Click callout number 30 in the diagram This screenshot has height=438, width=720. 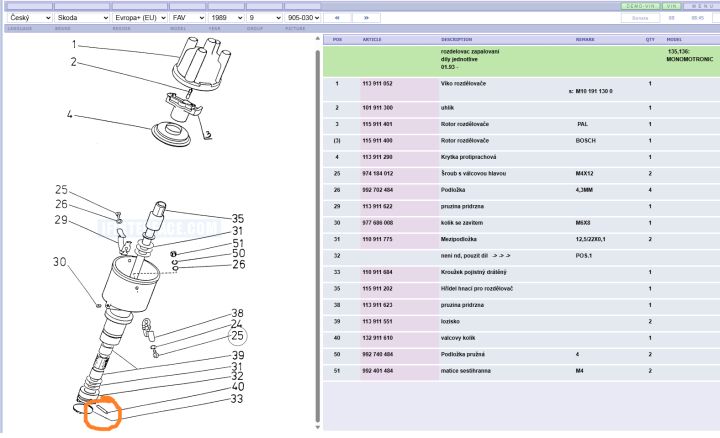point(60,262)
